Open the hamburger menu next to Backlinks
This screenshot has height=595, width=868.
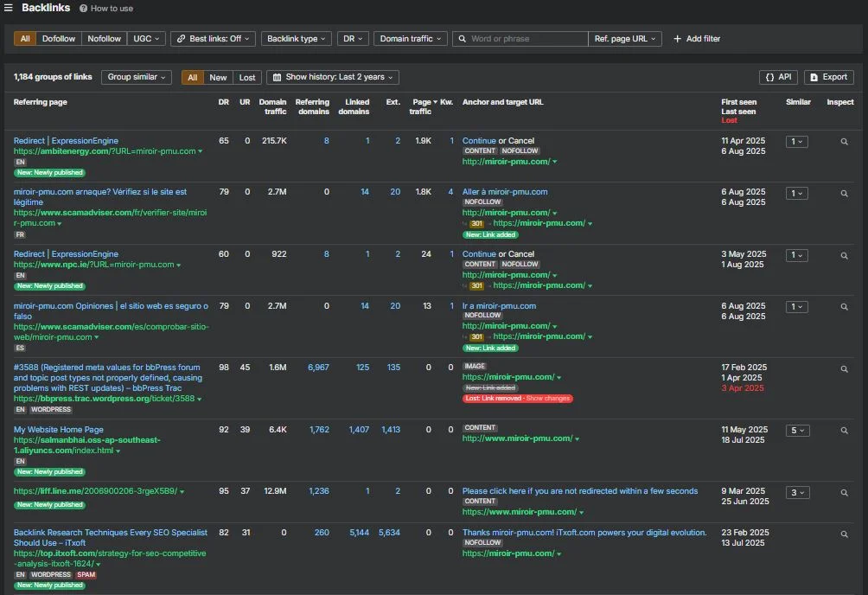[x=9, y=8]
